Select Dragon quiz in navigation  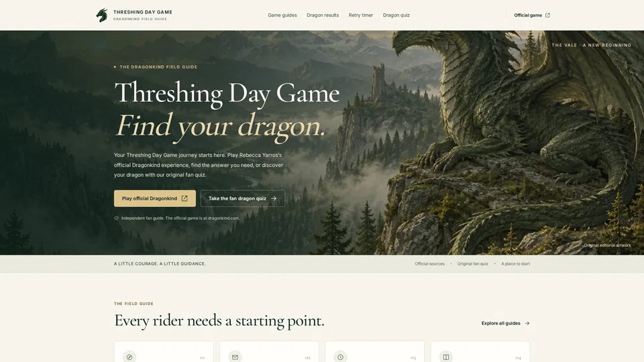(396, 15)
